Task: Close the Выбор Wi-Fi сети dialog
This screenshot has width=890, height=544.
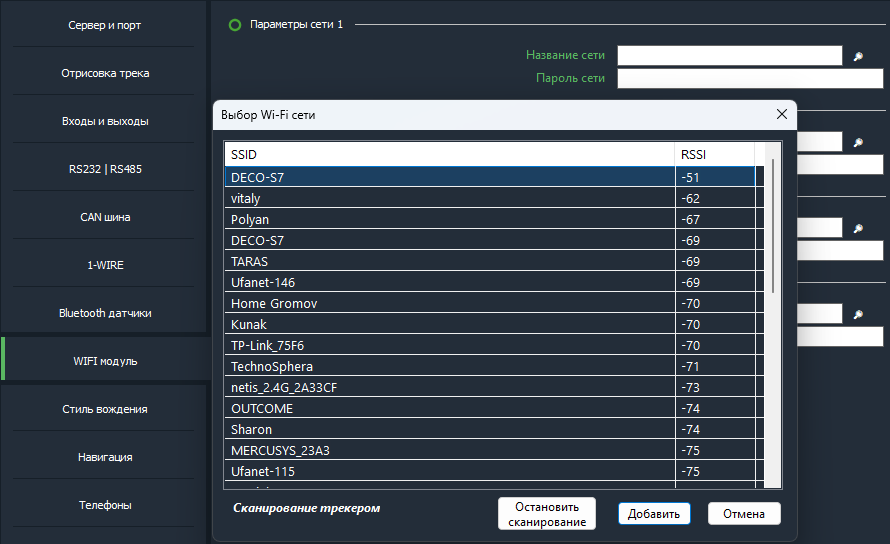Action: 782,115
